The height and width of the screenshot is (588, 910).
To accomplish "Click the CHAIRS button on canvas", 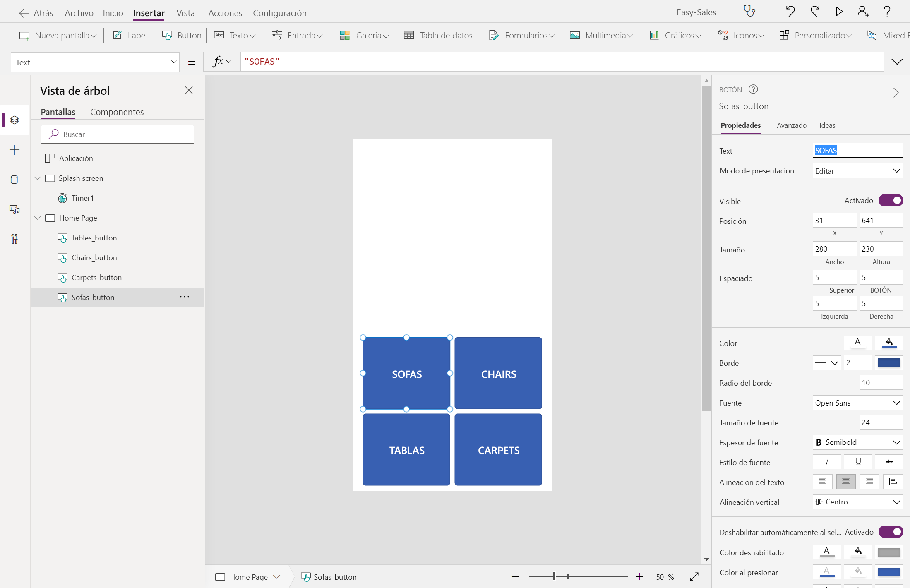I will coord(498,373).
